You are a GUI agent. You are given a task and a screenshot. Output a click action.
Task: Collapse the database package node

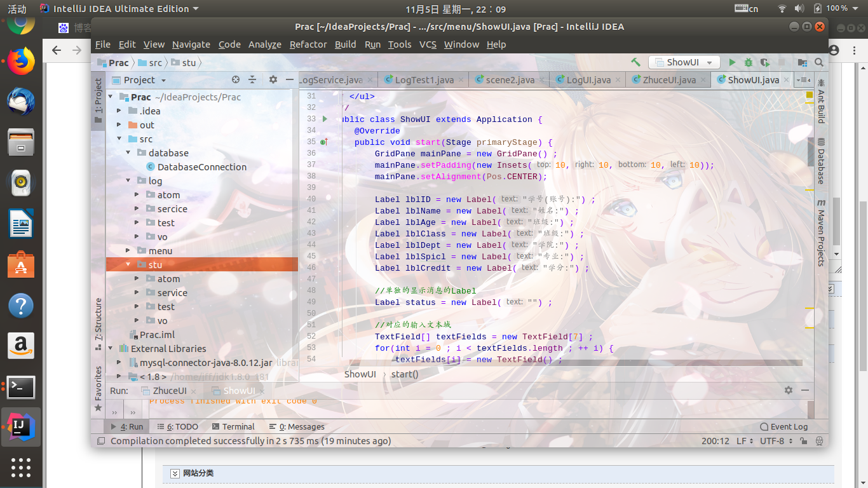pyautogui.click(x=128, y=153)
